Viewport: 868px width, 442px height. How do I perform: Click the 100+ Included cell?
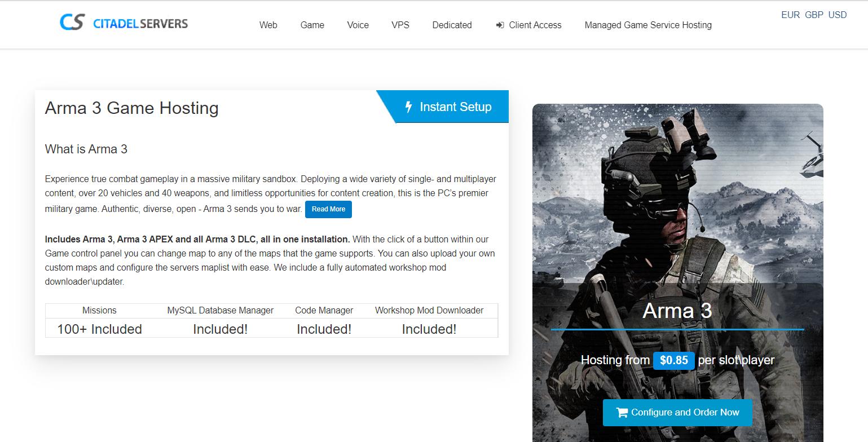tap(99, 329)
